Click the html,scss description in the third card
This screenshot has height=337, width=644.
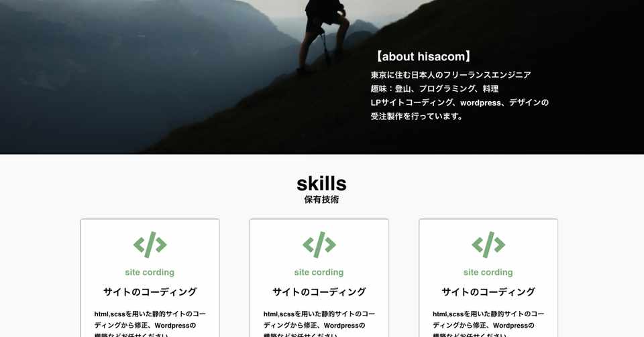488,324
